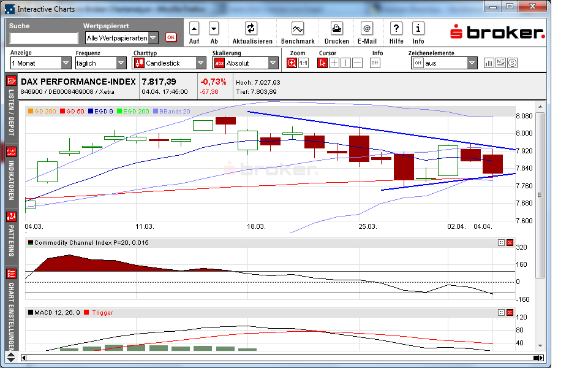Confirm search with red OK button

171,37
